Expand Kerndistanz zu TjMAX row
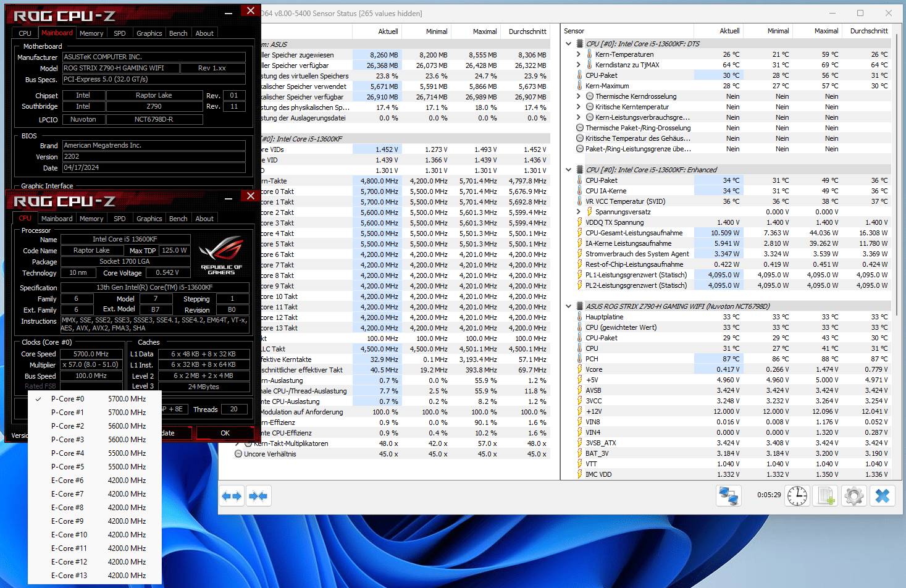The height and width of the screenshot is (588, 906). 579,65
